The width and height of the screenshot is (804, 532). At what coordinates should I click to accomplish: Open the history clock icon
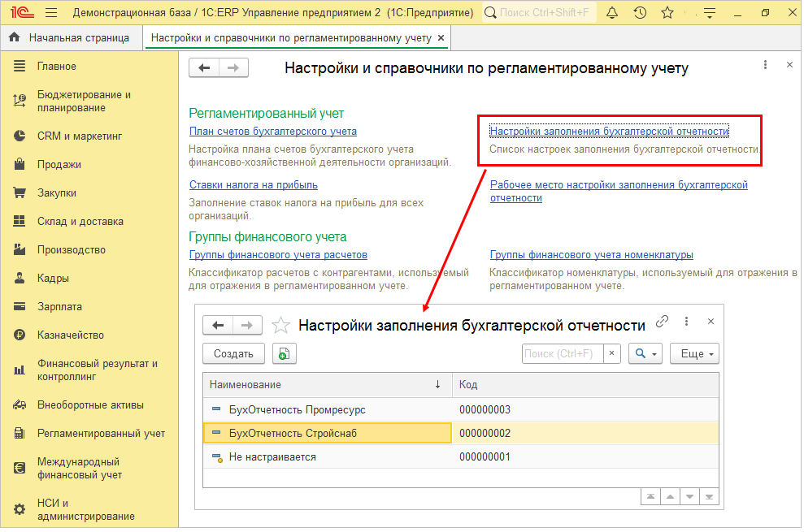[x=640, y=13]
